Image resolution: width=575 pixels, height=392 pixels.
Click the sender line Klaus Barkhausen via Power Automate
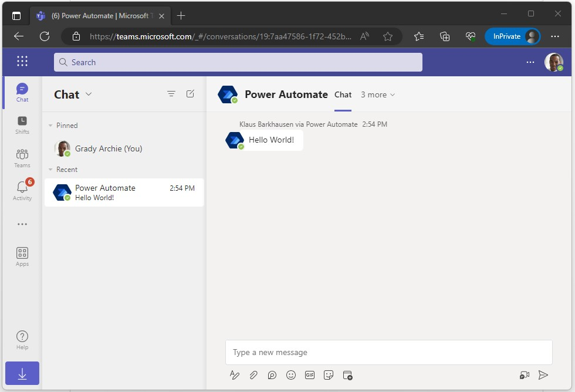tap(298, 124)
